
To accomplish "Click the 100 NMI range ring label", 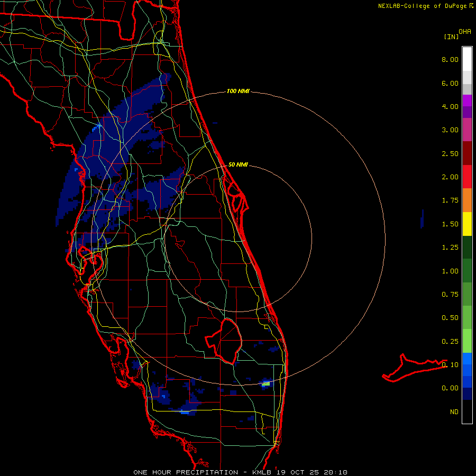I will click(238, 91).
